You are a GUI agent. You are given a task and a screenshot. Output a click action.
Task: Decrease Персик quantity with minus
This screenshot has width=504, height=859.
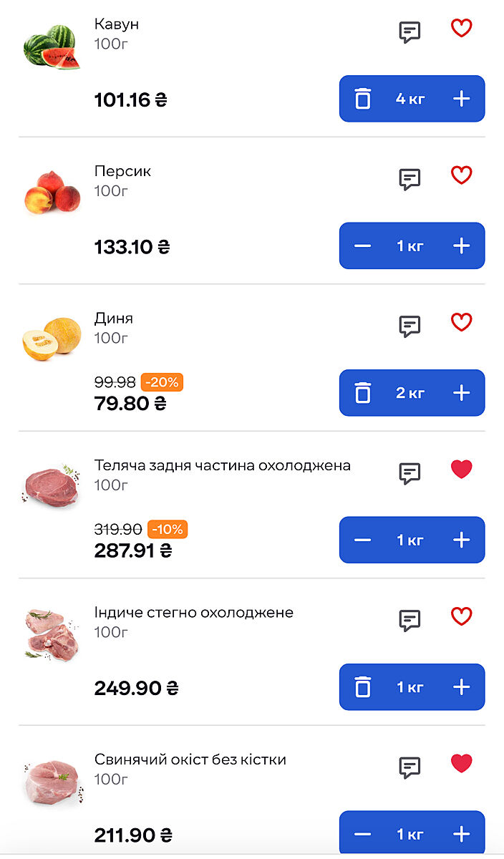click(363, 246)
